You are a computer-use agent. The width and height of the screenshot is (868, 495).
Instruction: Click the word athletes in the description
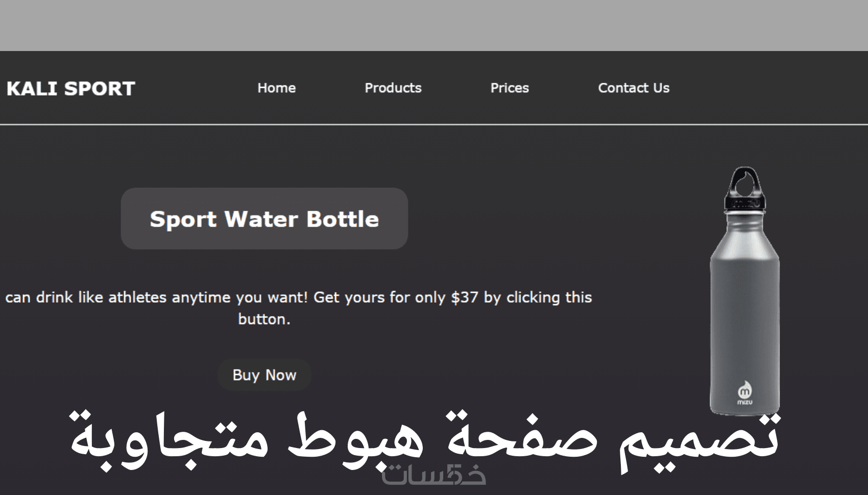[137, 298]
